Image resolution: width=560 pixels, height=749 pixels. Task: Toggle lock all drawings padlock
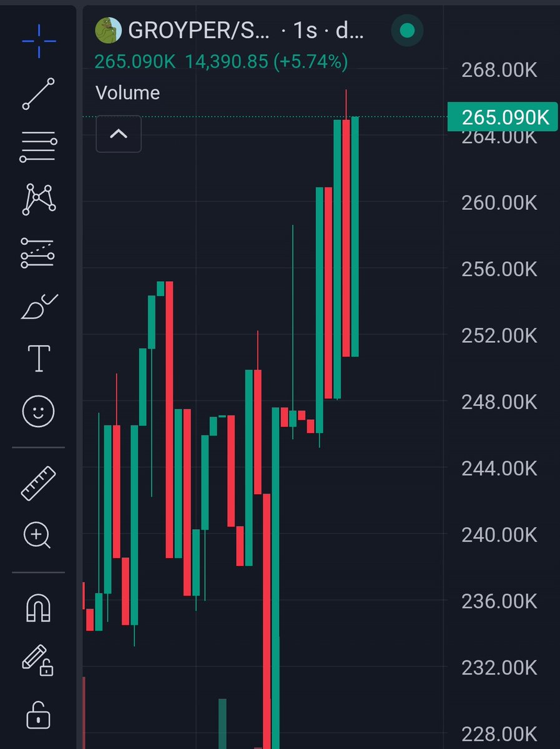coord(38,715)
